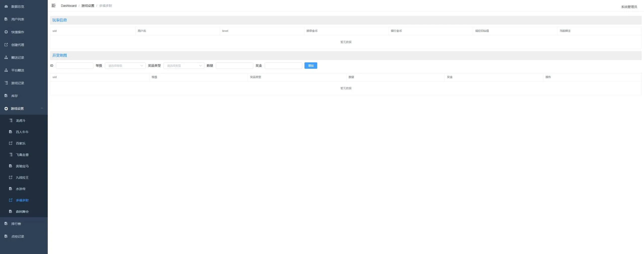Click the 快捷操作 icon in sidebar
The width and height of the screenshot is (644, 254).
[x=6, y=32]
